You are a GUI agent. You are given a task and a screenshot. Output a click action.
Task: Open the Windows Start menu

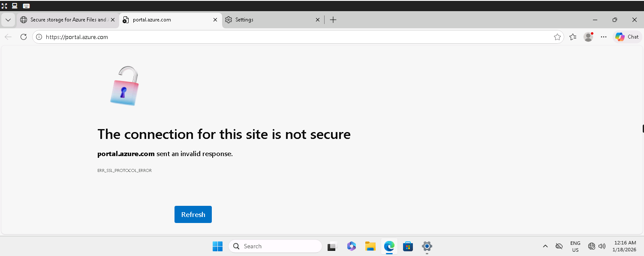click(217, 246)
